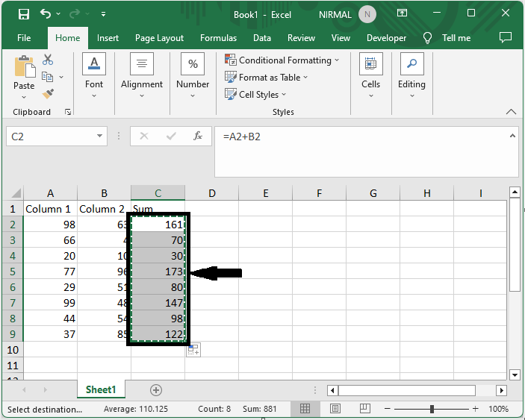
Task: Collapse the ribbon with the up chevron
Action: 511,112
